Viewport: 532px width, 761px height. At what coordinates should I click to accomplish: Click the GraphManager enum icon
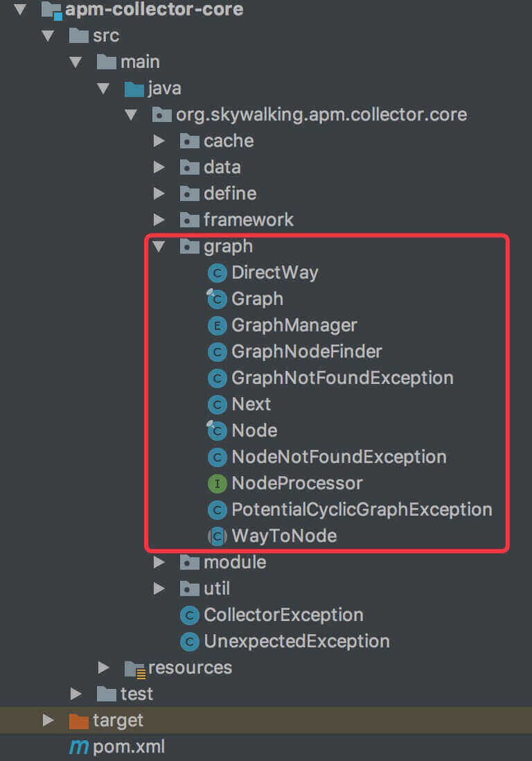point(217,325)
